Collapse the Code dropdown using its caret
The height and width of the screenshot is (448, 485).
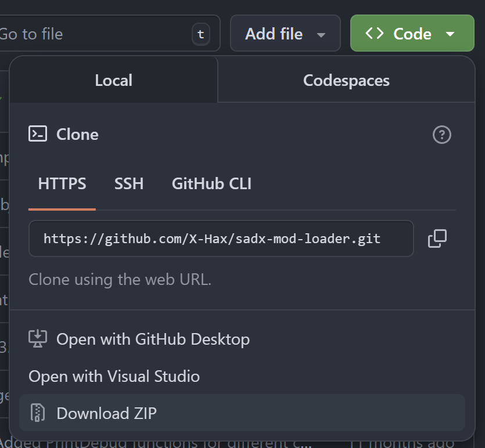pos(450,34)
